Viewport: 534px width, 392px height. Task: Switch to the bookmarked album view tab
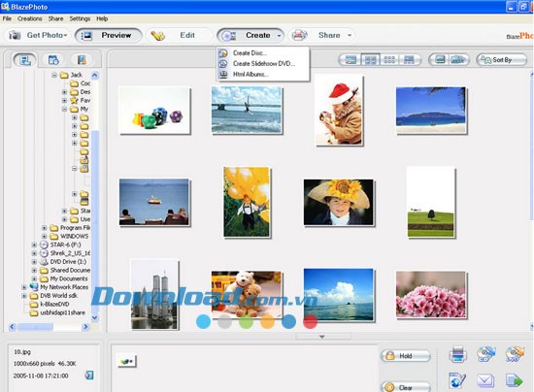(82, 60)
